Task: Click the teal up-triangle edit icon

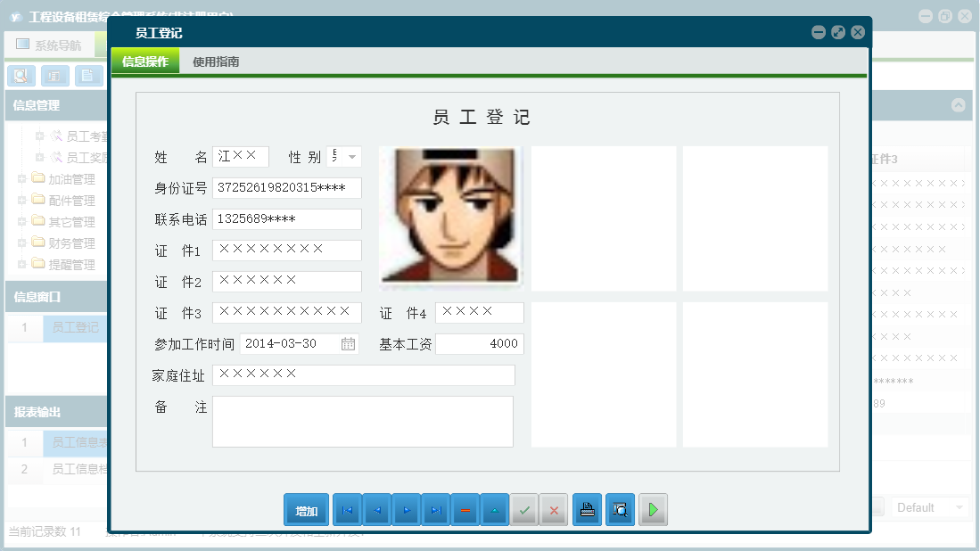Action: click(494, 510)
